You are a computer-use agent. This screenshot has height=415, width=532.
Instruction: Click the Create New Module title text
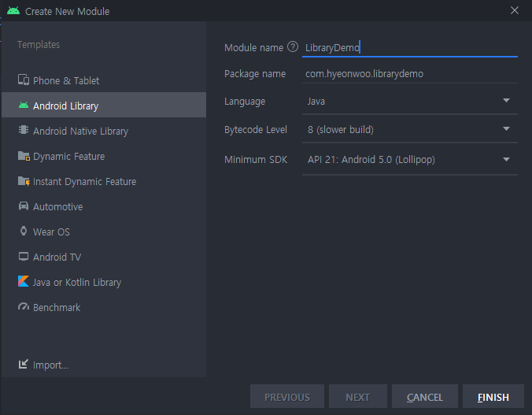click(67, 11)
